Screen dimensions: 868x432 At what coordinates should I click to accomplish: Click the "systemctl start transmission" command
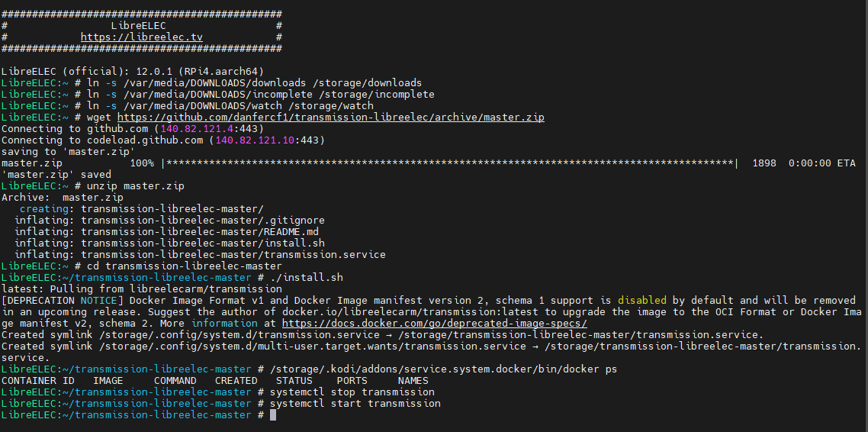(x=355, y=404)
